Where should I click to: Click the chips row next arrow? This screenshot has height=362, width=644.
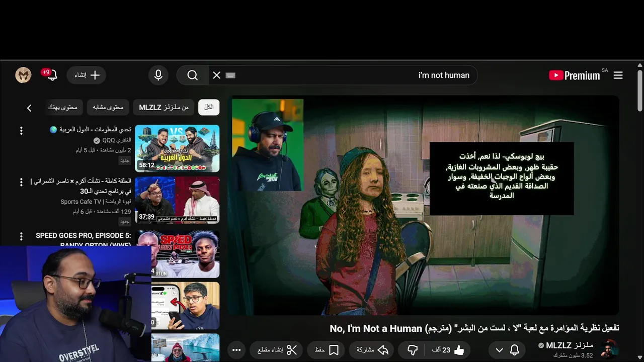[29, 108]
